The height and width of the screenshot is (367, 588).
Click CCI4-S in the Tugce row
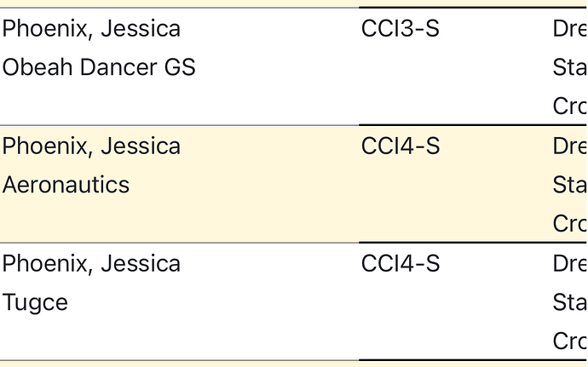tap(401, 263)
